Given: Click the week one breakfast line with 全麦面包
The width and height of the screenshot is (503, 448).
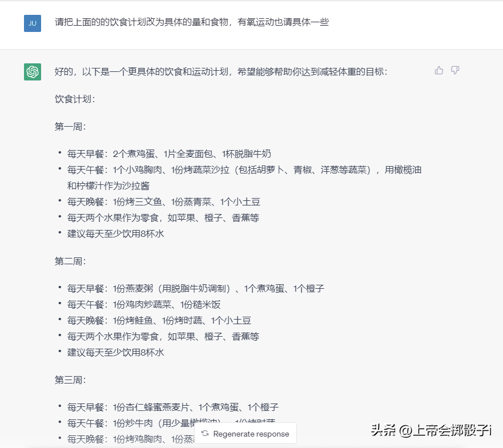Looking at the screenshot, I should point(169,154).
